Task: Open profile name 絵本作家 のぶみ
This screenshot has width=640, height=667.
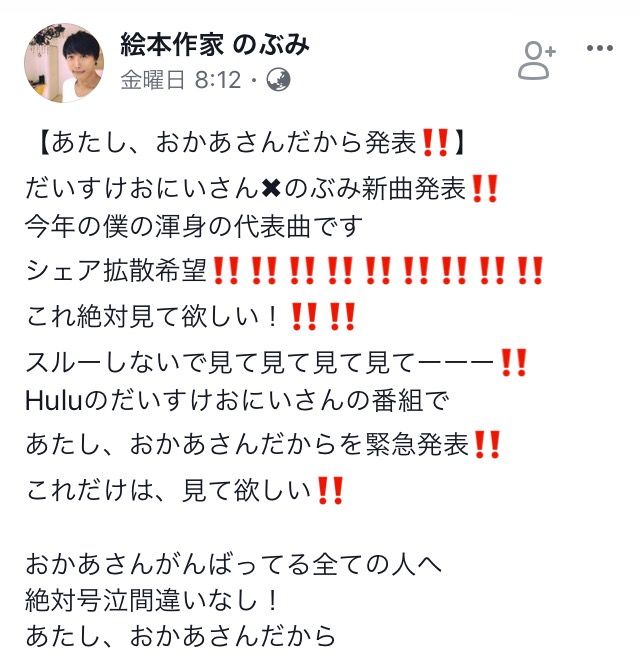Action: point(215,44)
